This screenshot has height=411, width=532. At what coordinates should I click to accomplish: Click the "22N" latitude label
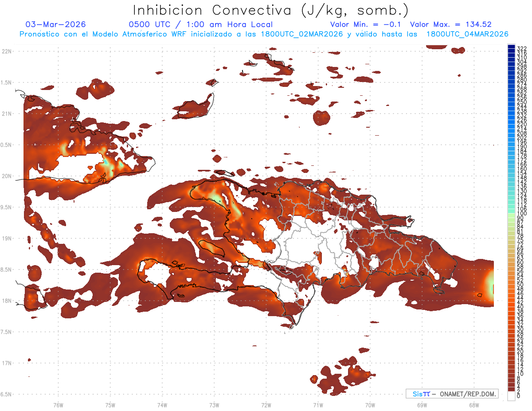7,51
